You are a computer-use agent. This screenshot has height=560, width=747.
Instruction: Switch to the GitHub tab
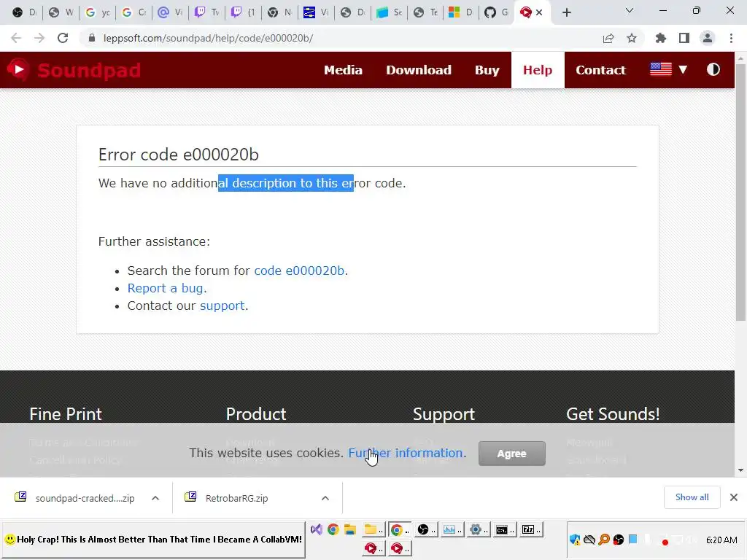(x=496, y=12)
